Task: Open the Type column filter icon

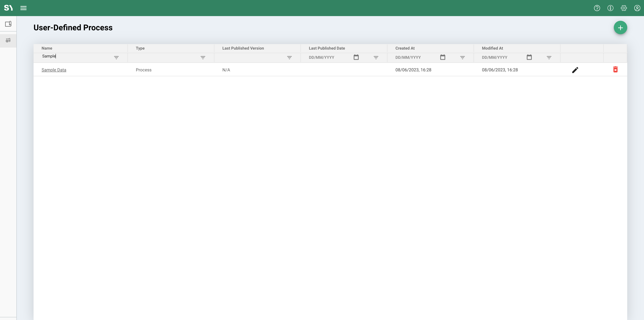Action: [203, 58]
